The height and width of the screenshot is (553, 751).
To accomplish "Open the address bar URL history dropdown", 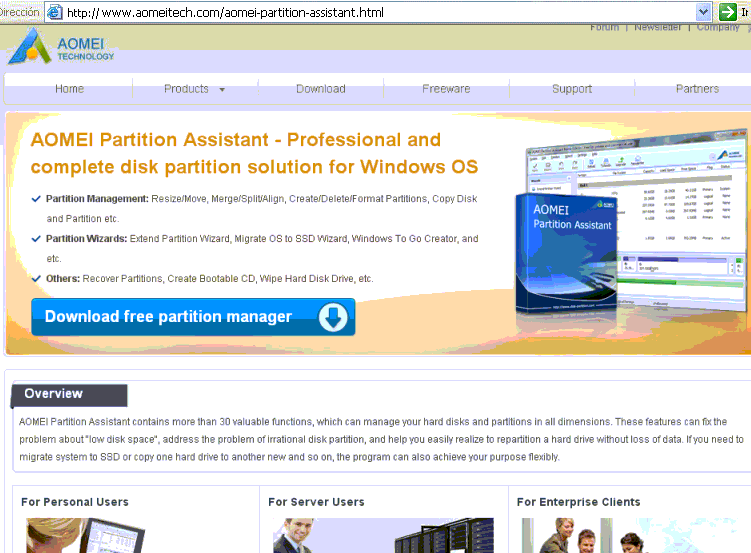I will point(703,12).
